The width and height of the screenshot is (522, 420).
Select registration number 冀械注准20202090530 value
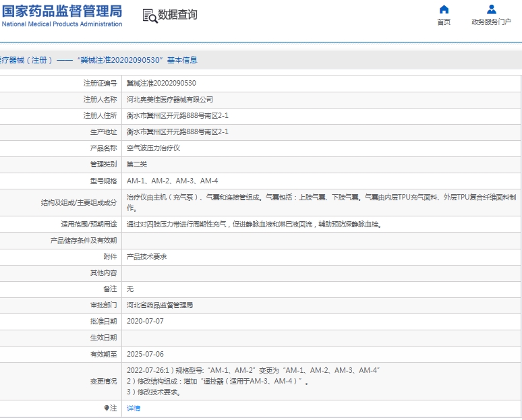coord(161,83)
